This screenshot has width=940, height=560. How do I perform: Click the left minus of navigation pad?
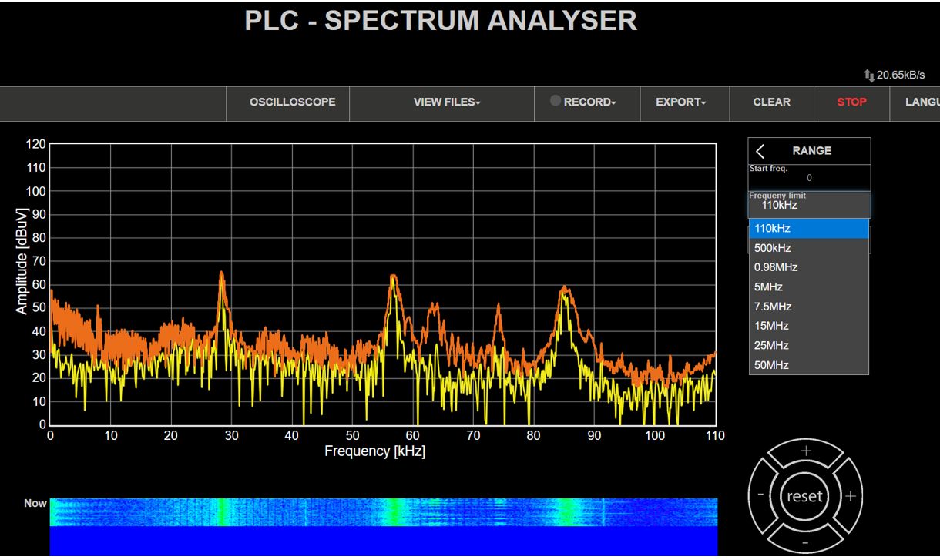coord(761,496)
